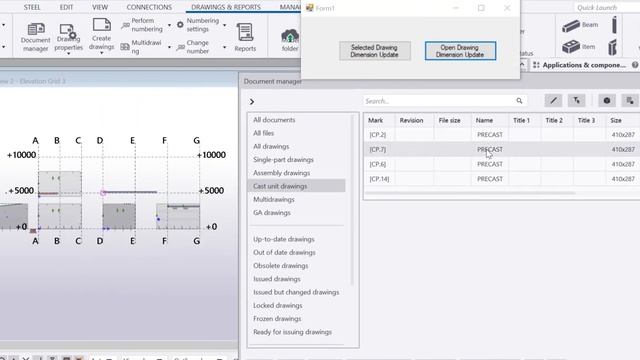Select the [CP.7] drawing row
The width and height of the screenshot is (640, 360).
502,149
